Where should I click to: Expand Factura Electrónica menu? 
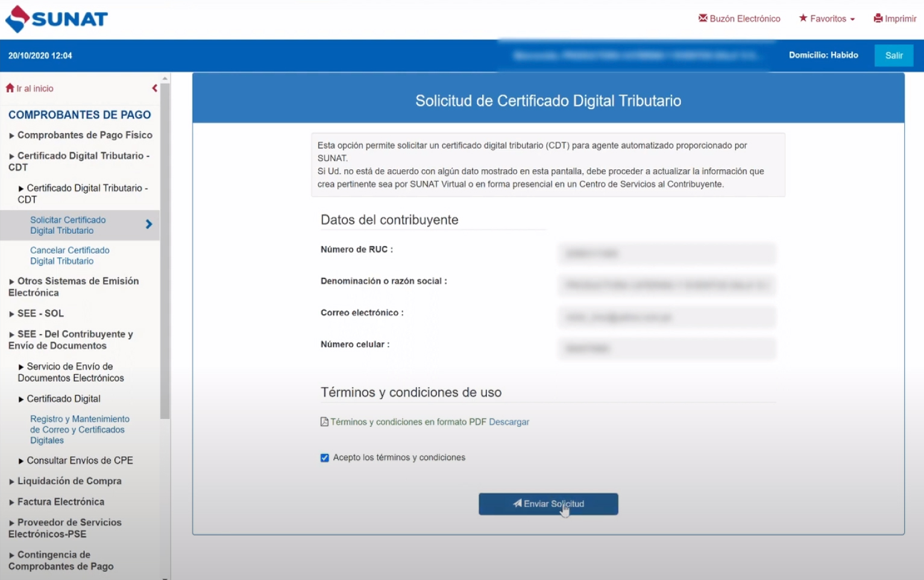click(x=60, y=502)
